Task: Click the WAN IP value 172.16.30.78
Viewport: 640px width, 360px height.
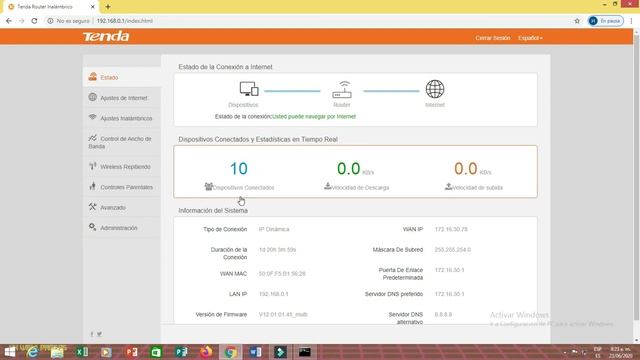Action: [451, 229]
